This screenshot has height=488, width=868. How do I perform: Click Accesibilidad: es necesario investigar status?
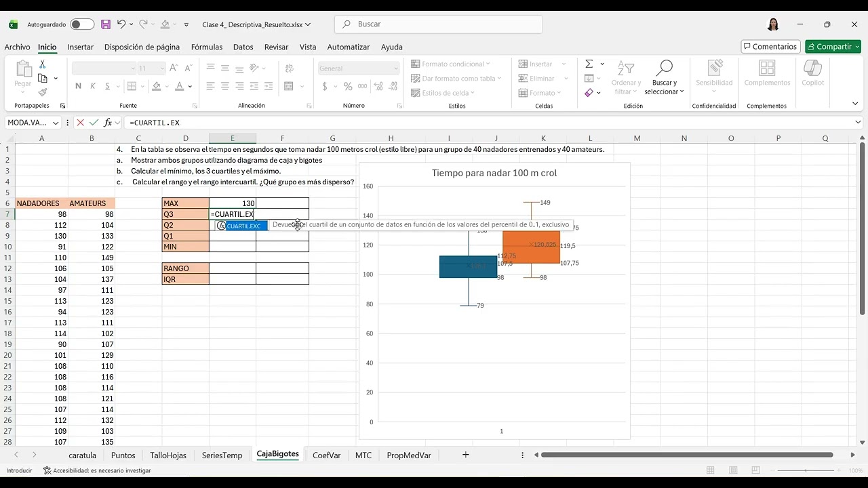(97, 470)
